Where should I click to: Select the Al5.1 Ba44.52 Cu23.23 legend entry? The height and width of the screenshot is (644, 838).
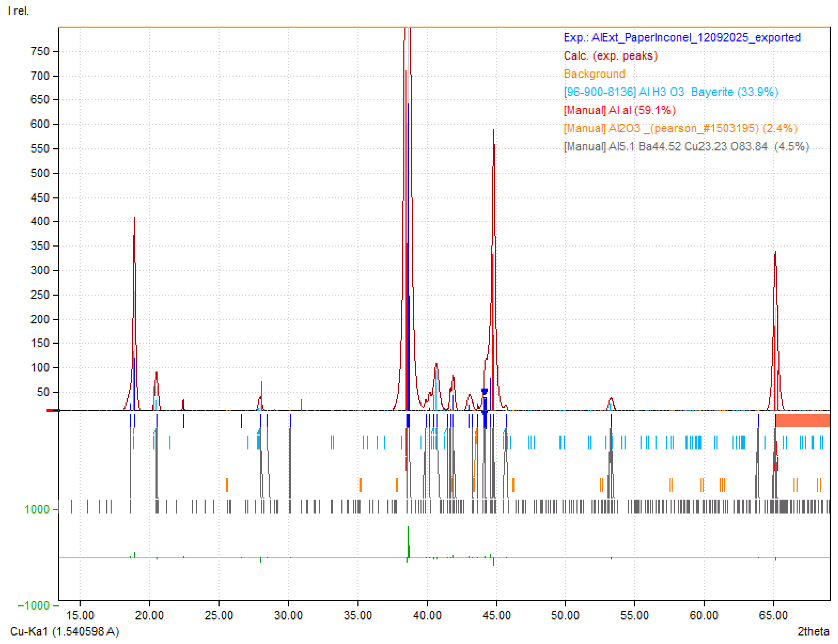click(686, 147)
